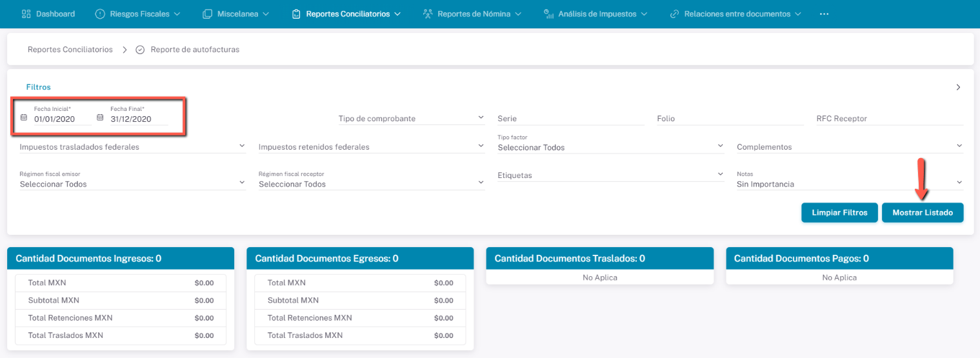Expand the Tipo de comprobante dropdown
Viewport: 980px width, 358px height.
coord(481,117)
